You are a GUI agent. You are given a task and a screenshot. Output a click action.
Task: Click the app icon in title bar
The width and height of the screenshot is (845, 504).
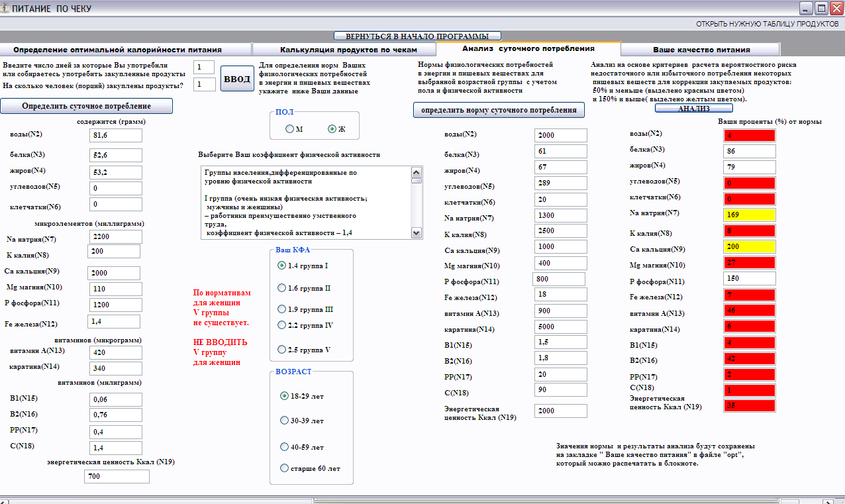click(6, 9)
